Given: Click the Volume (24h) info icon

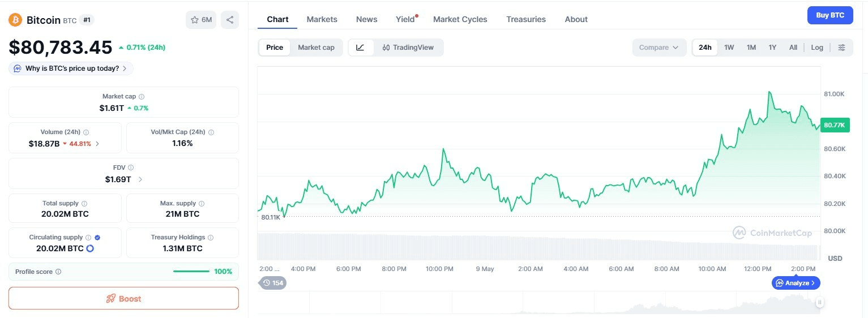Looking at the screenshot, I should [86, 132].
